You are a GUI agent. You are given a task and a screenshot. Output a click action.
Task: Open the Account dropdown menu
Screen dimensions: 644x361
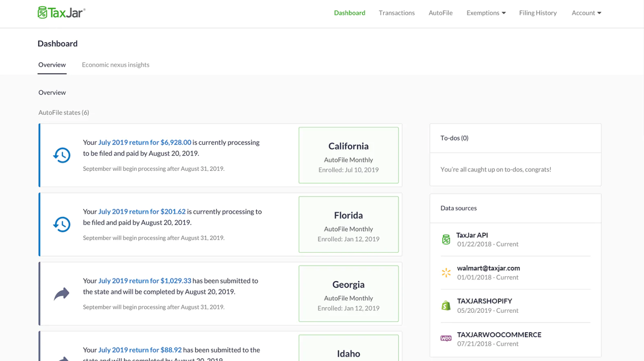pos(586,13)
